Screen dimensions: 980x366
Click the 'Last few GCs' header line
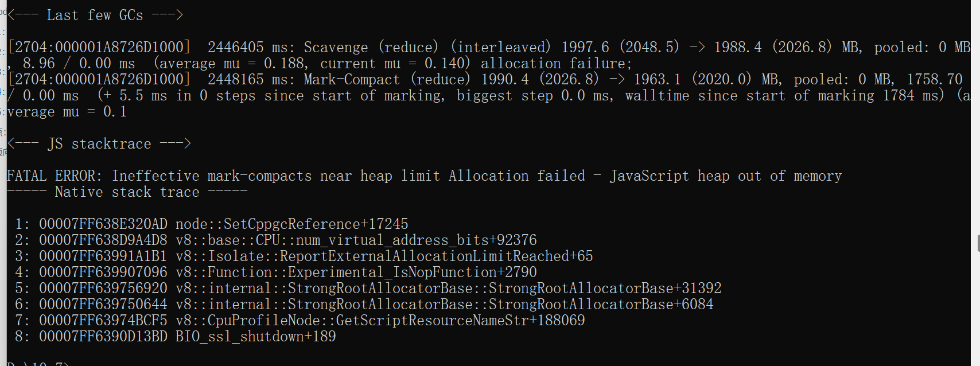point(95,15)
